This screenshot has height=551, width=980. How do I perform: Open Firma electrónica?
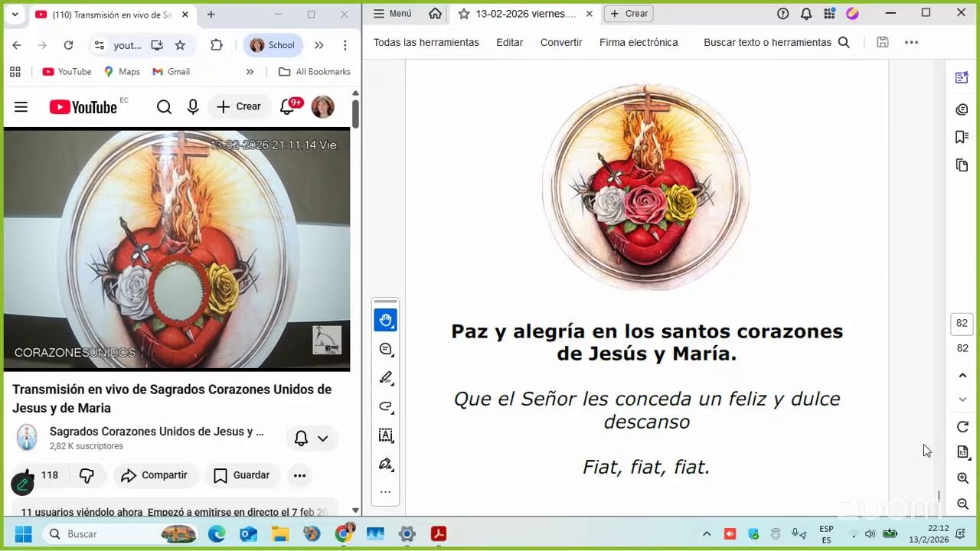click(x=639, y=42)
